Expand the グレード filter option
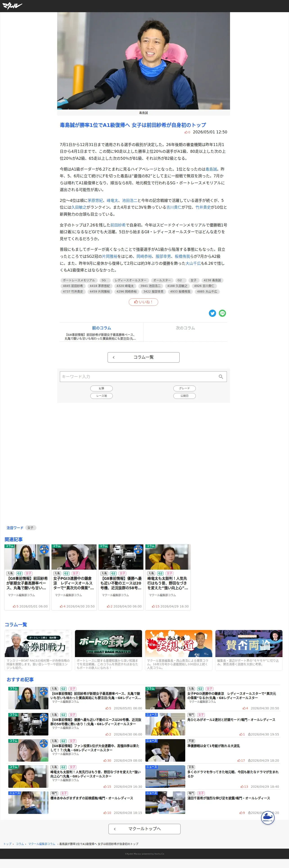 coord(184,388)
